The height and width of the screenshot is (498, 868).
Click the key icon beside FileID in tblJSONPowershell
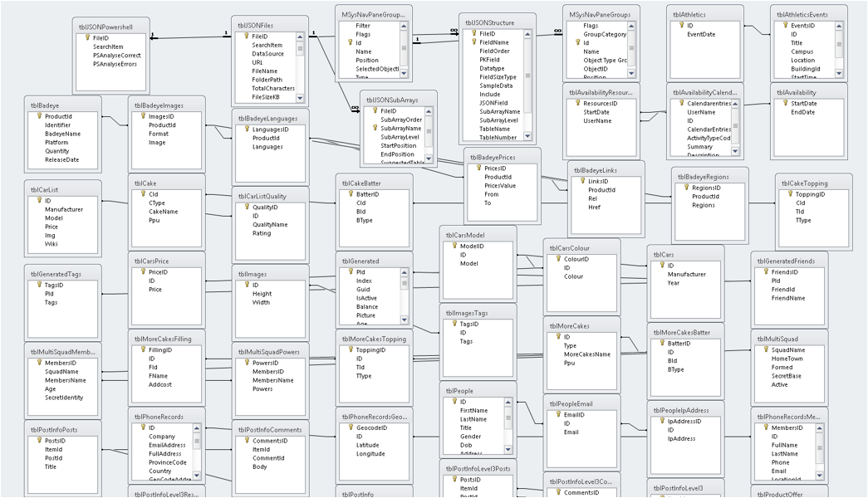[87, 38]
